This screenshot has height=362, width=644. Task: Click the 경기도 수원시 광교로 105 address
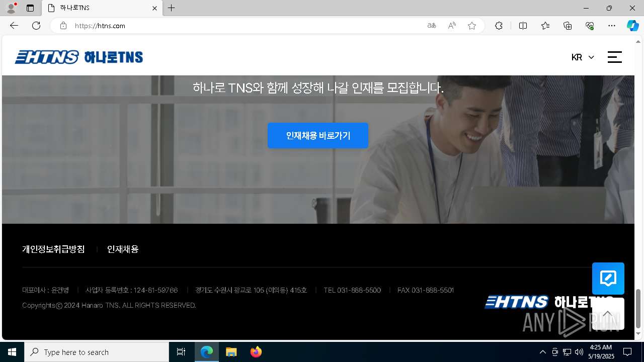click(251, 290)
